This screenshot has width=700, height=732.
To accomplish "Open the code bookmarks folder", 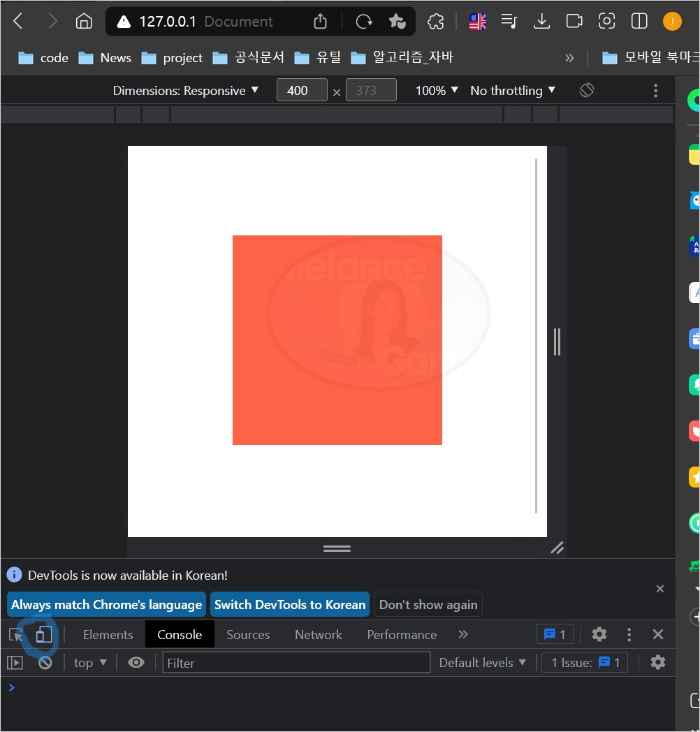I will click(x=43, y=58).
